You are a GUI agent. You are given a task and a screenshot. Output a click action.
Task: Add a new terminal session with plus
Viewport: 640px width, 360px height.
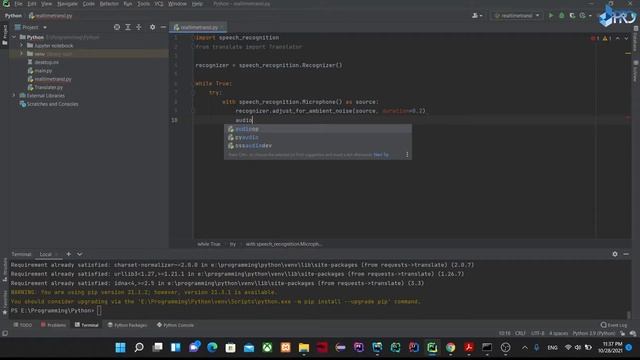pos(69,254)
